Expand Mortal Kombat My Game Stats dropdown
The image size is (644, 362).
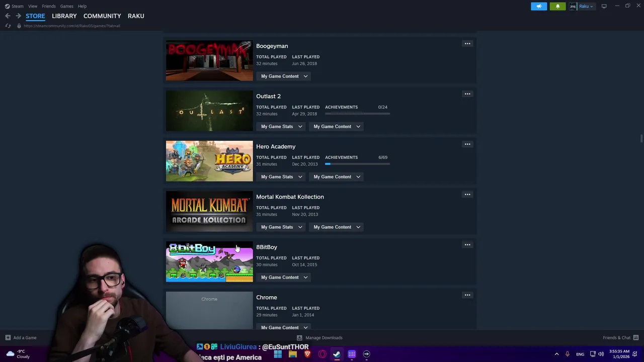click(281, 227)
